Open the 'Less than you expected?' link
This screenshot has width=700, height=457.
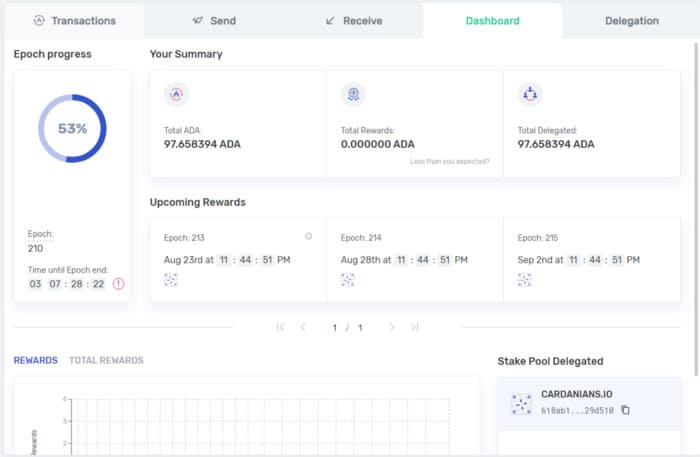point(450,161)
